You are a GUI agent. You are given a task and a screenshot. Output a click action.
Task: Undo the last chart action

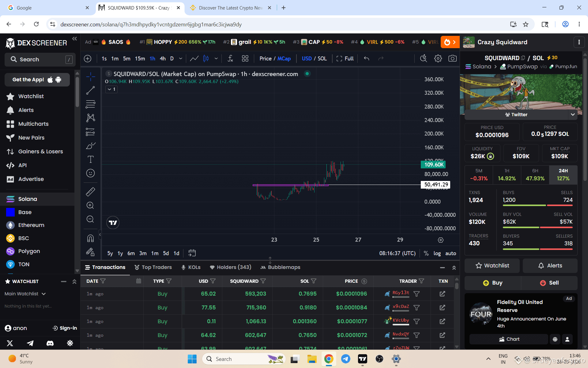pos(367,59)
